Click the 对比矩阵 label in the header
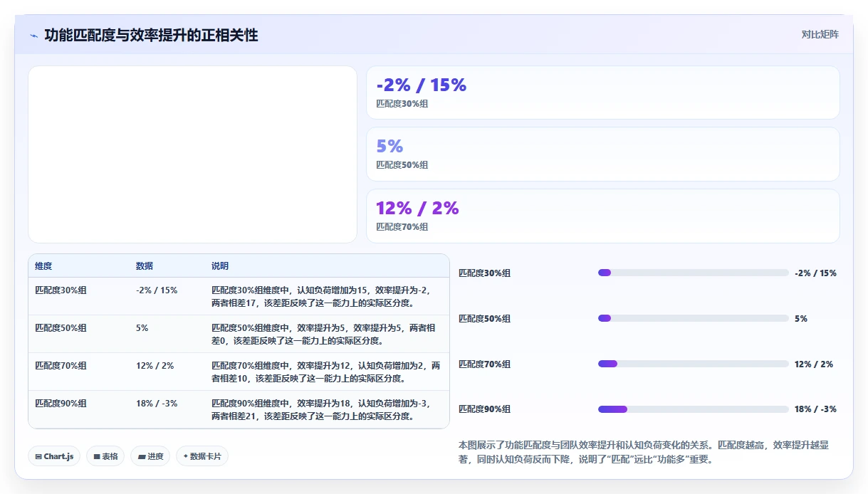 click(x=820, y=34)
